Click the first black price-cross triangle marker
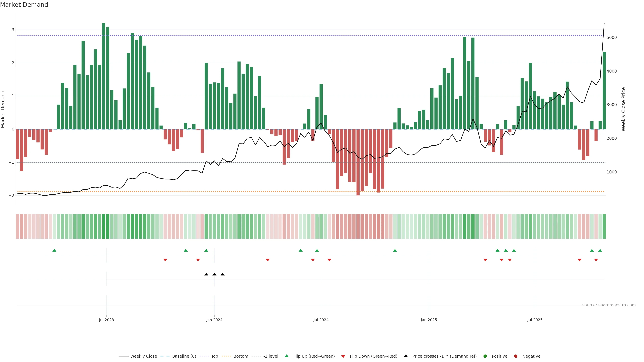The height and width of the screenshot is (362, 644). coord(206,274)
